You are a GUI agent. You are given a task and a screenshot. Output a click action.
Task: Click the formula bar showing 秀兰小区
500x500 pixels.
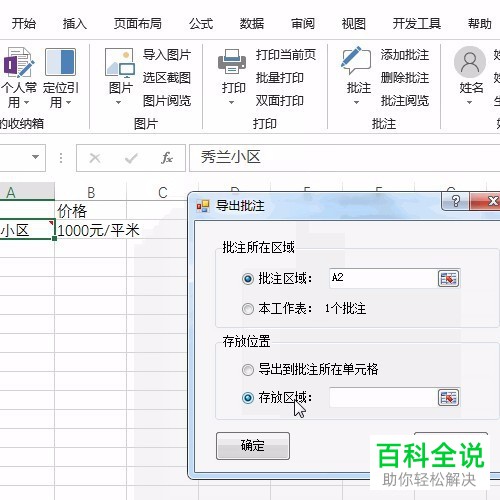click(x=345, y=158)
